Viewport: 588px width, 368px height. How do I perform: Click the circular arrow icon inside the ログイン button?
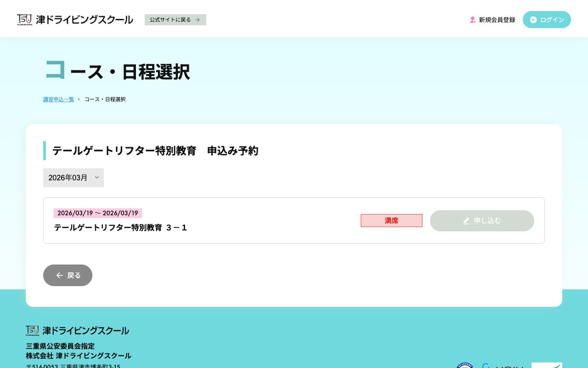click(x=533, y=20)
